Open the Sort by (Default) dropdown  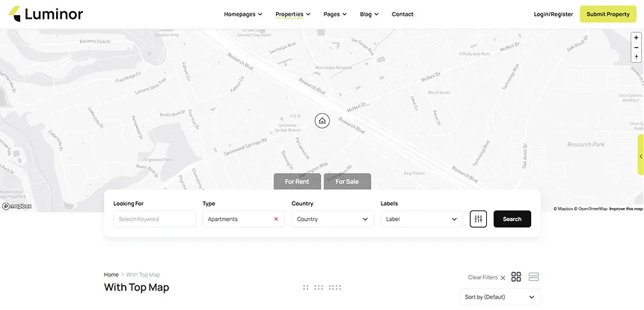pos(500,297)
